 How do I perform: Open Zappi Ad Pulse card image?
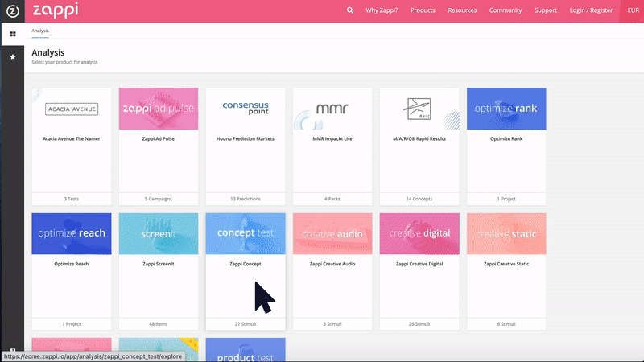tap(159, 109)
